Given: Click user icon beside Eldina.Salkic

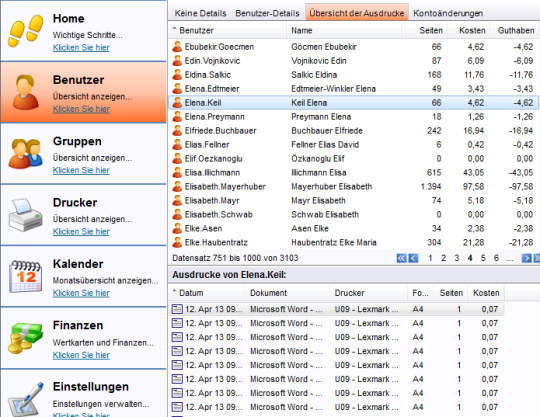Looking at the screenshot, I should coord(177,74).
